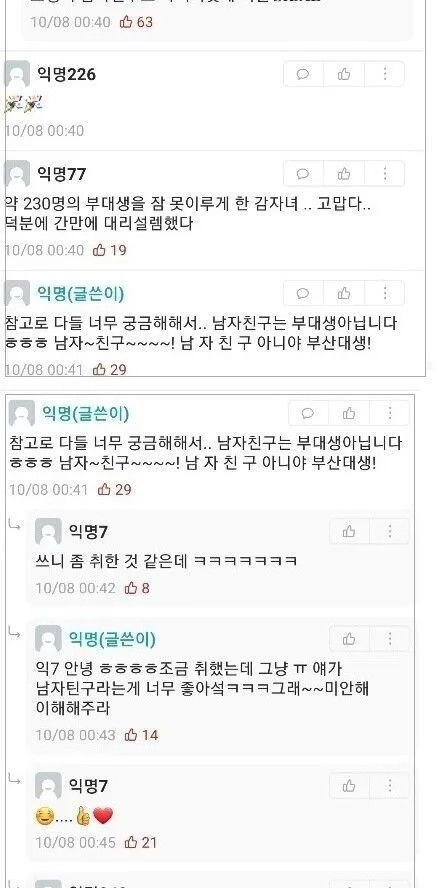Like 익명77's comment with thumbs-up button

click(x=344, y=173)
